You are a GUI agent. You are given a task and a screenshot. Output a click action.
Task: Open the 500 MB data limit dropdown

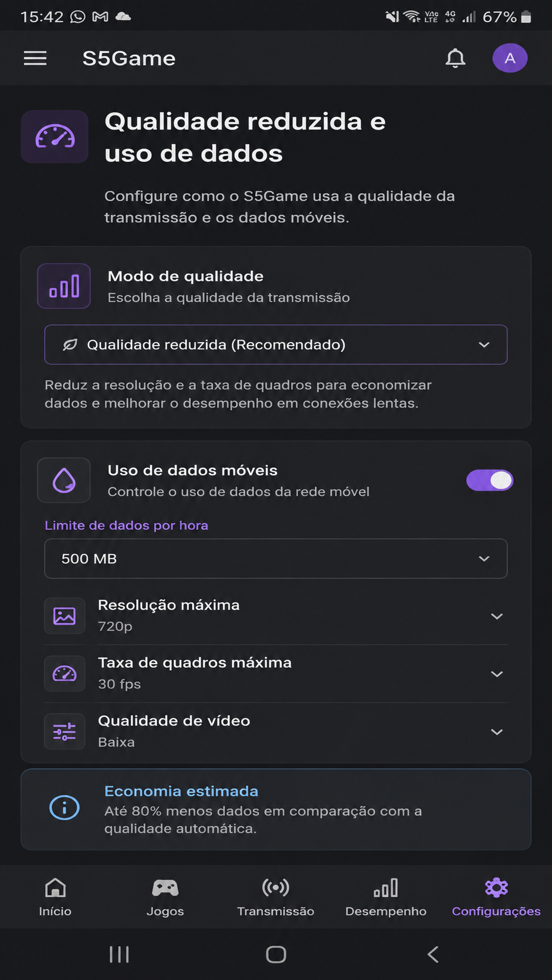(x=276, y=559)
